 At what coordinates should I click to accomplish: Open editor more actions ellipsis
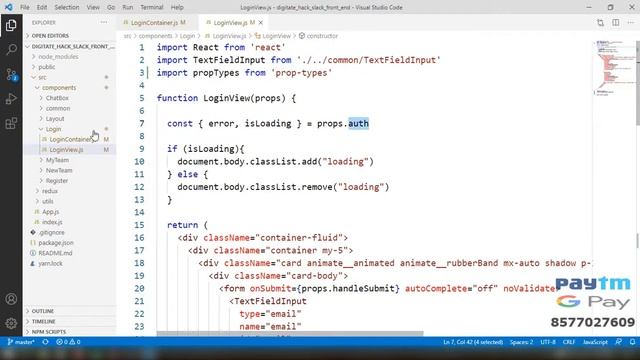pyautogui.click(x=631, y=23)
